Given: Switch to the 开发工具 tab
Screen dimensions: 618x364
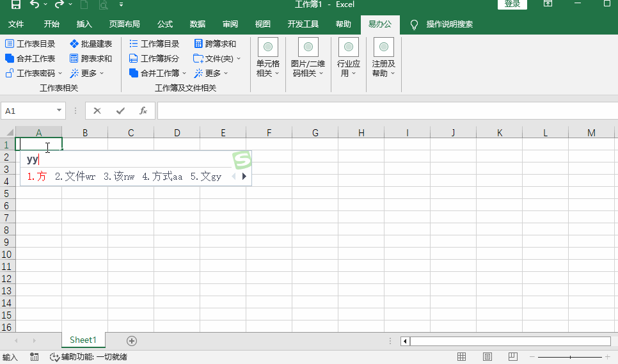Looking at the screenshot, I should tap(303, 24).
